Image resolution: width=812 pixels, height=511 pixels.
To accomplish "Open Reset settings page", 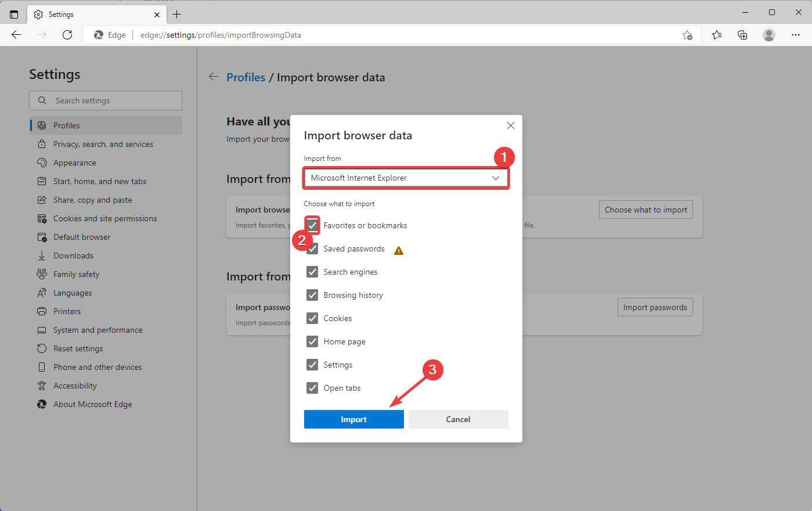I will coord(106,348).
